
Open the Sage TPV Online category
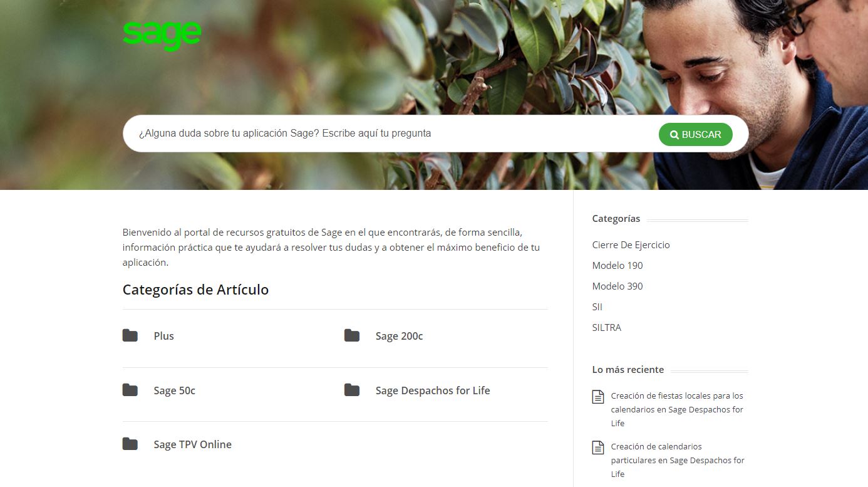coord(192,444)
